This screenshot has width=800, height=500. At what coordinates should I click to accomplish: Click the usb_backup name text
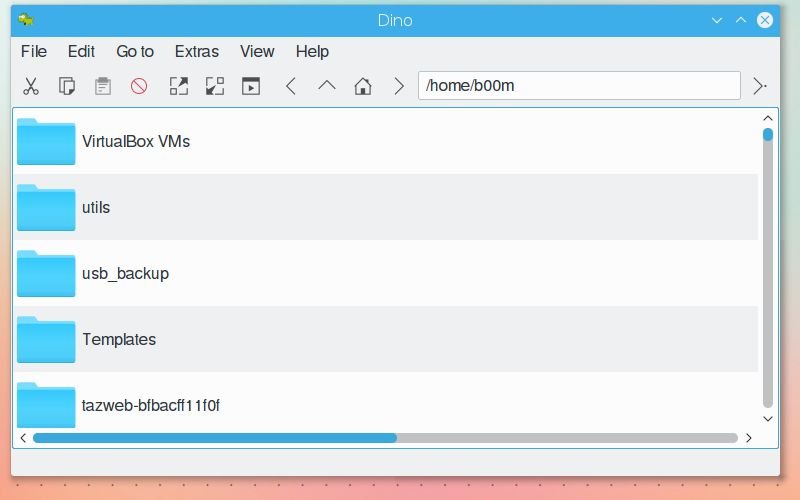[125, 273]
